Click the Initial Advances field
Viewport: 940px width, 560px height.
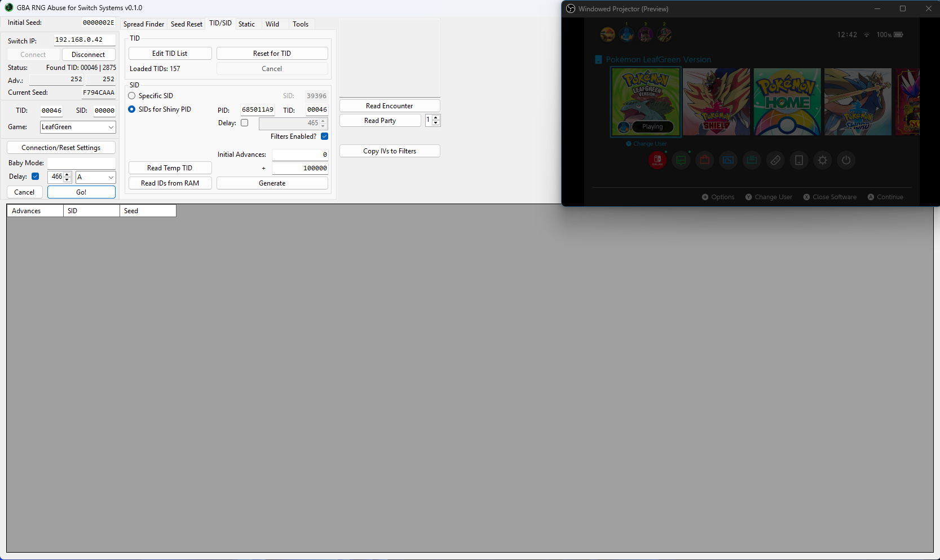[300, 155]
